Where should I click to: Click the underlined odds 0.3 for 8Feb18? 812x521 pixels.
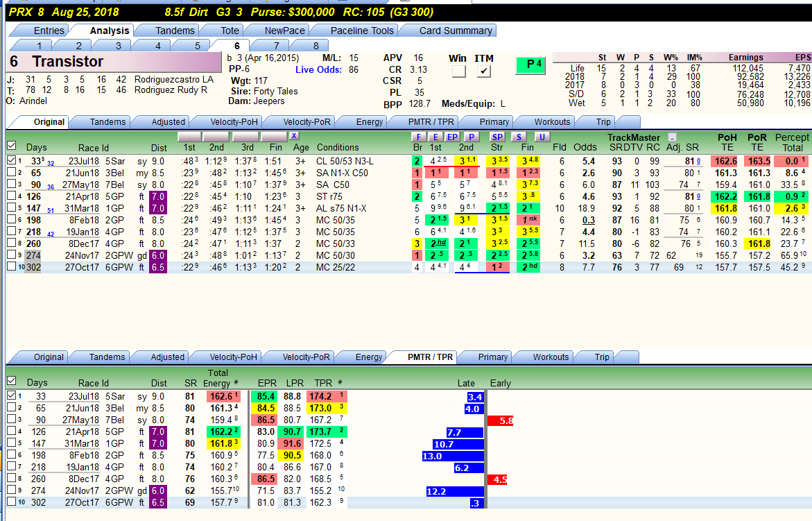[588, 220]
